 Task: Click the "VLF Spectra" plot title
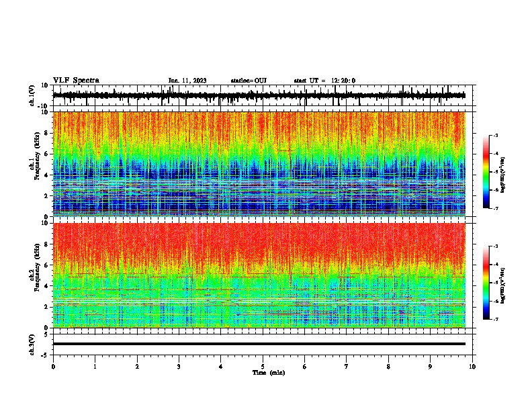76,81
